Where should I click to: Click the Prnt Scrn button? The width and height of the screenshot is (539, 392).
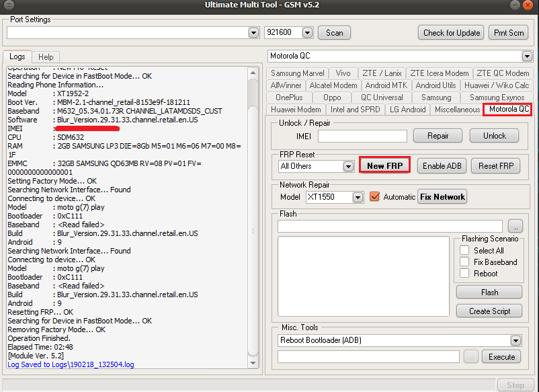point(508,33)
